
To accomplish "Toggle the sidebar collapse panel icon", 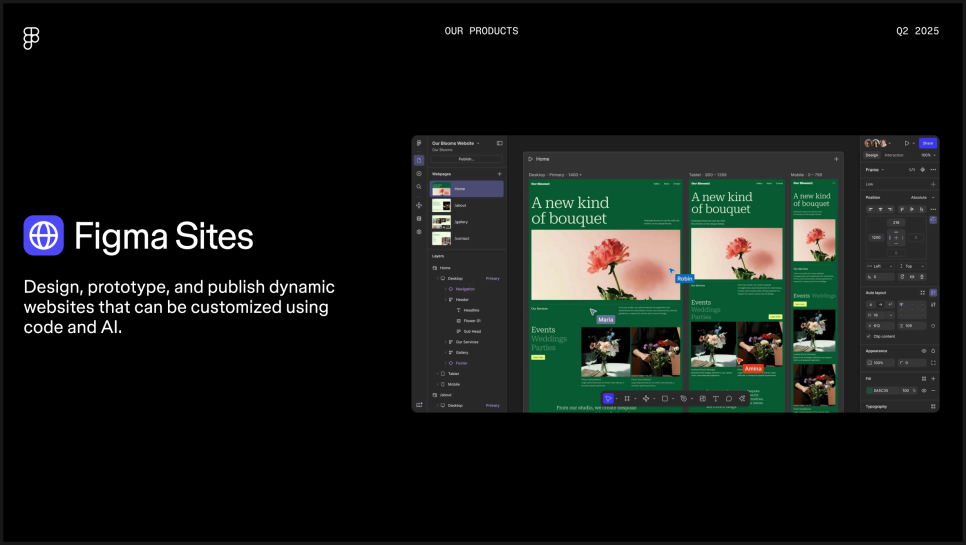I will [500, 143].
